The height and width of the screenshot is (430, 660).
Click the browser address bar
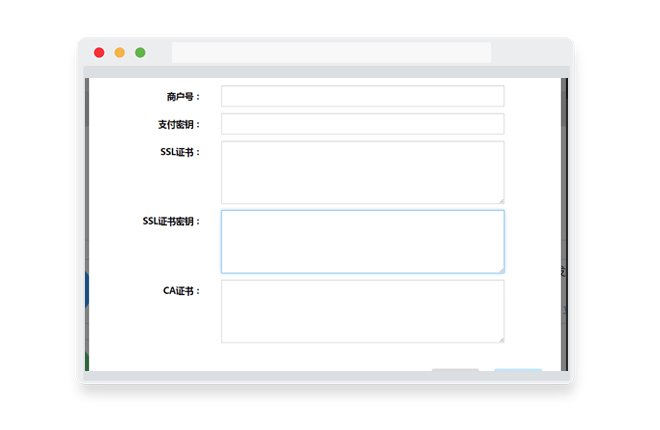point(331,53)
